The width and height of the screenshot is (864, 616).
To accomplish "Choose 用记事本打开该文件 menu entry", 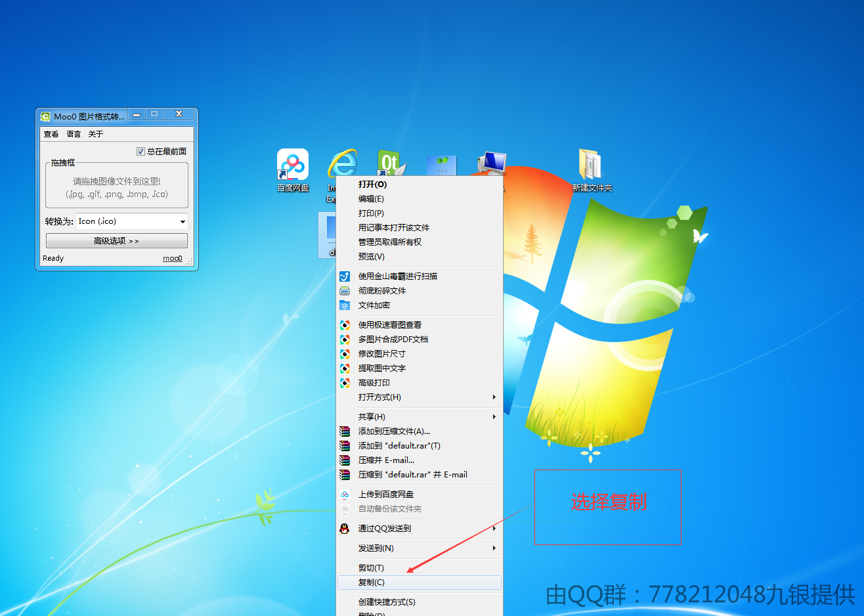I will tap(419, 228).
